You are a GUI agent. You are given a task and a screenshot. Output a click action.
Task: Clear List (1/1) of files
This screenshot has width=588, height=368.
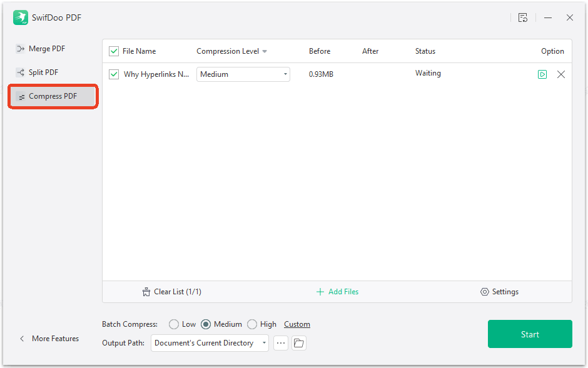(172, 292)
